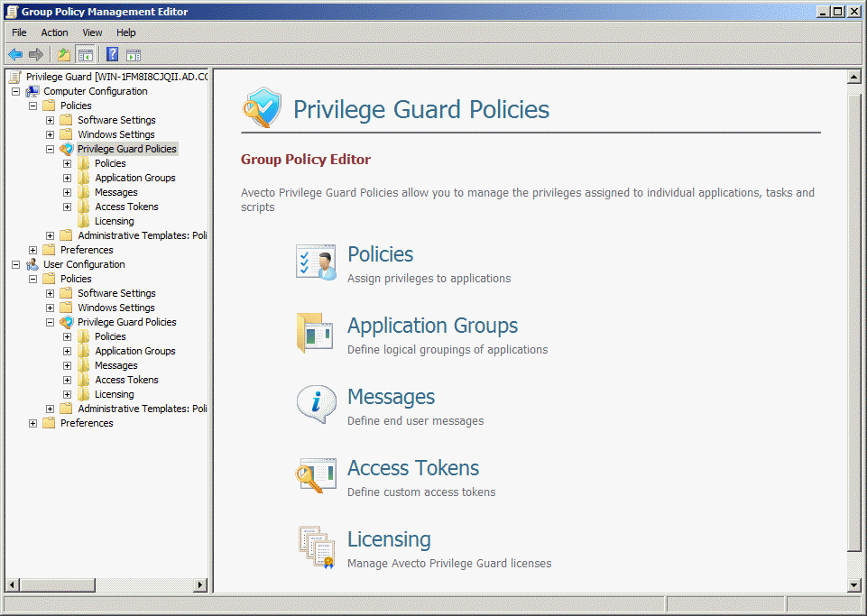Click tree pane horizontal scrollbar right arrow
867x616 pixels.
(x=201, y=584)
